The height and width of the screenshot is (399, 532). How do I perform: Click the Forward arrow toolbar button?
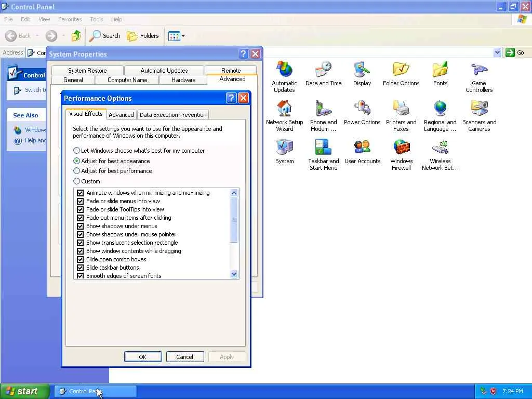coord(51,36)
